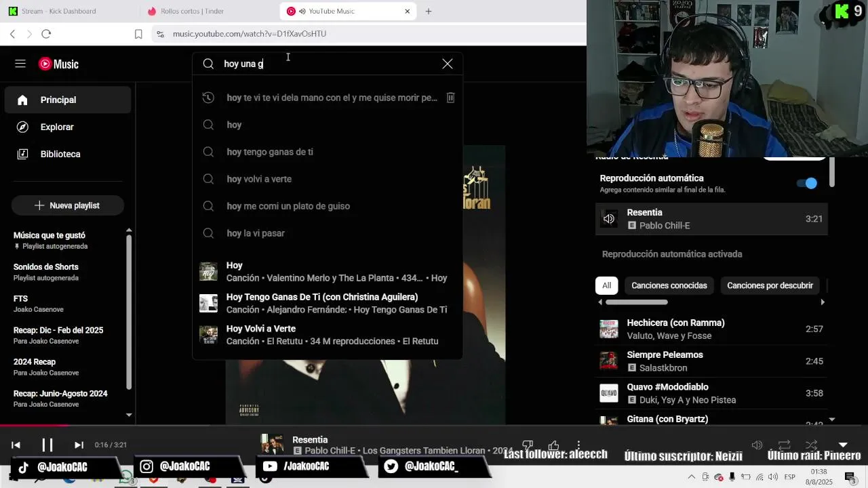Play Siempre Peleamos from queue
This screenshot has height=488, width=868.
tap(711, 361)
